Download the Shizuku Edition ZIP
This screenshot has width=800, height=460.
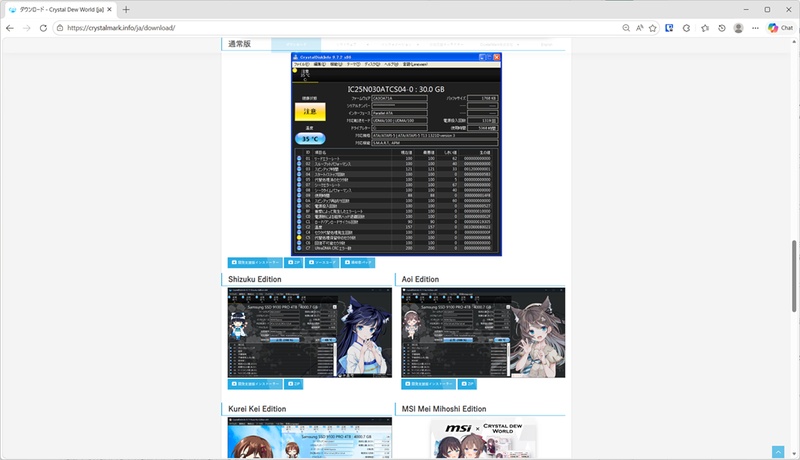[x=294, y=384]
